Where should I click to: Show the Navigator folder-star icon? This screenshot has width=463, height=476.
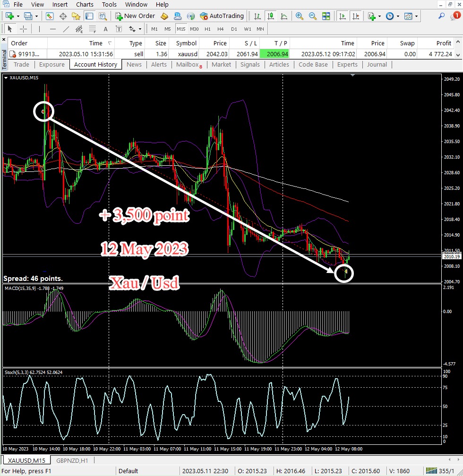[x=76, y=16]
